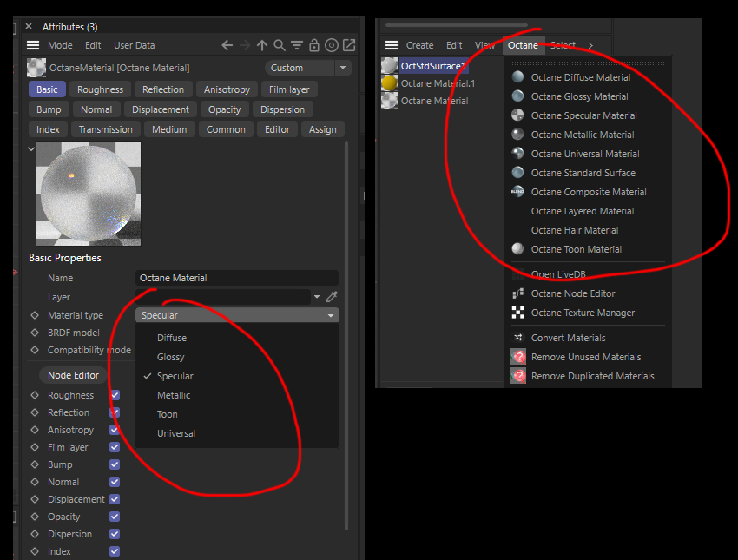Uncheck the Film layer checkbox
738x560 pixels.
115,447
